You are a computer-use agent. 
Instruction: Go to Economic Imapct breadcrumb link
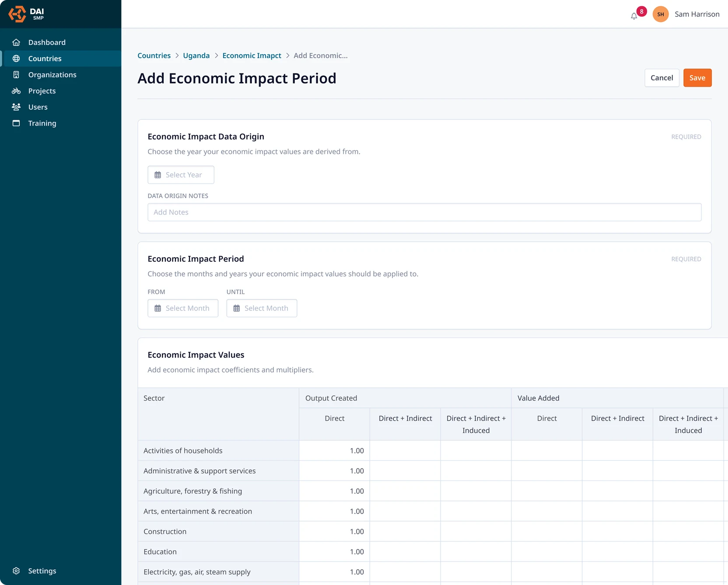pos(252,56)
